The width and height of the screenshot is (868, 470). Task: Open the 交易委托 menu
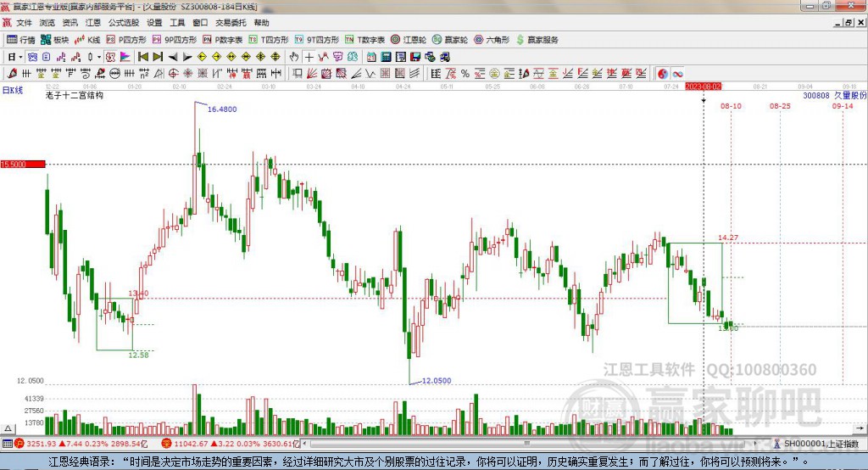click(231, 23)
